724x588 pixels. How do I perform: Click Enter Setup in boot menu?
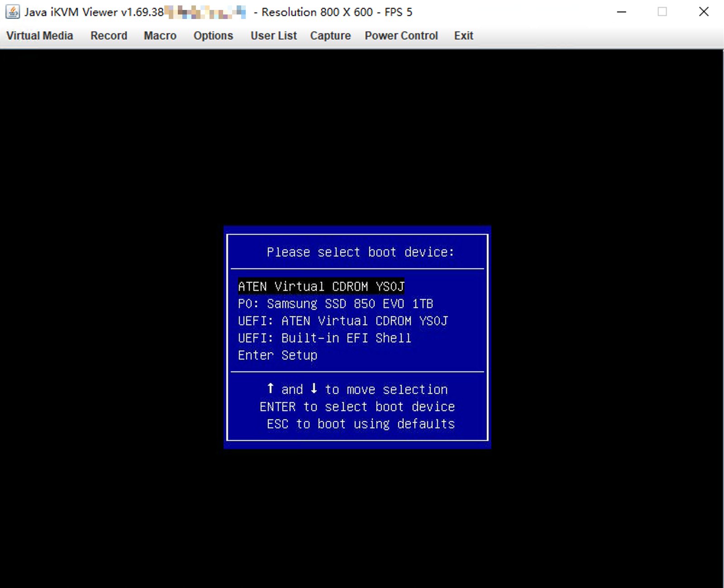pyautogui.click(x=277, y=355)
